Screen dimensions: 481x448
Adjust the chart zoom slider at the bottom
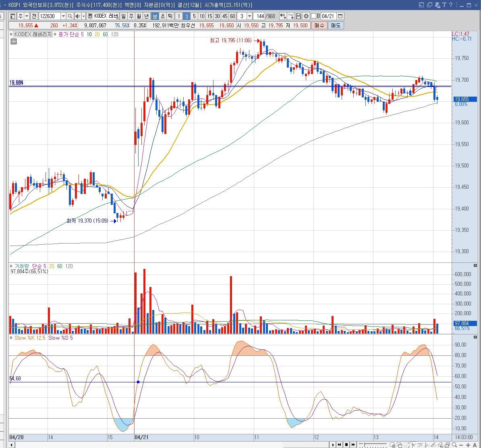point(364,444)
